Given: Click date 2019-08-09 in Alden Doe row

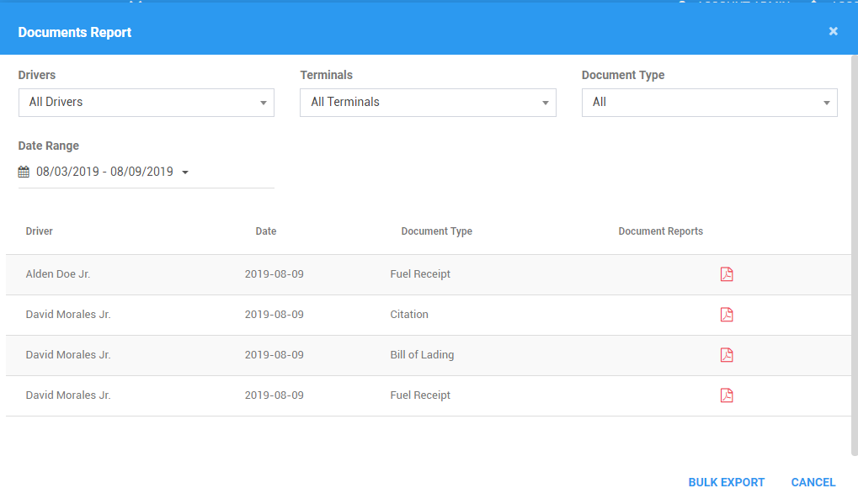Looking at the screenshot, I should (274, 273).
